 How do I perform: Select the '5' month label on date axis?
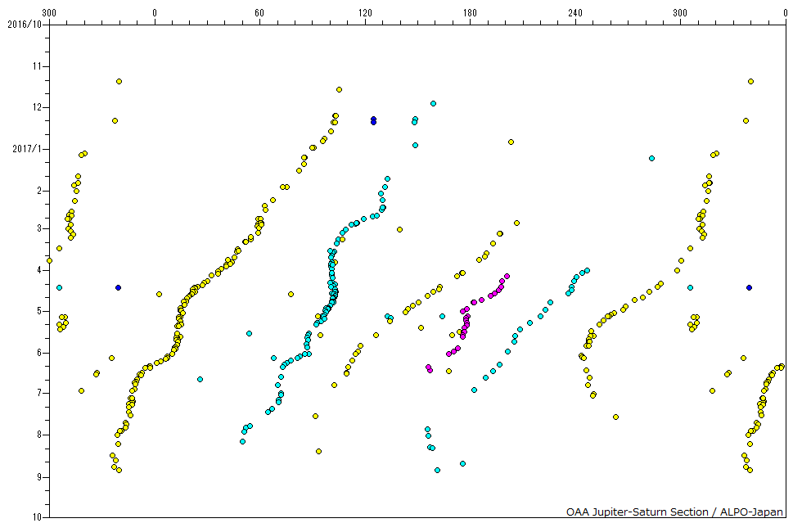pyautogui.click(x=39, y=312)
